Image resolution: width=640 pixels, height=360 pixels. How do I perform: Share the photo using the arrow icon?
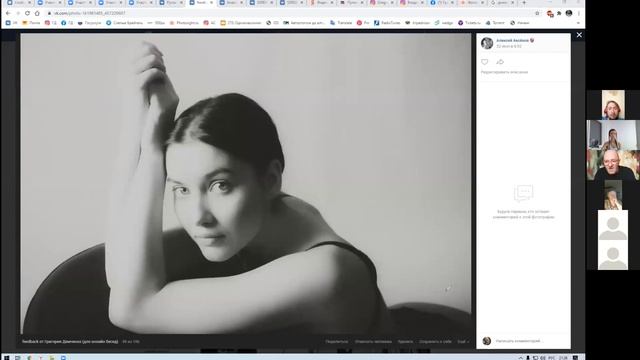pyautogui.click(x=500, y=62)
